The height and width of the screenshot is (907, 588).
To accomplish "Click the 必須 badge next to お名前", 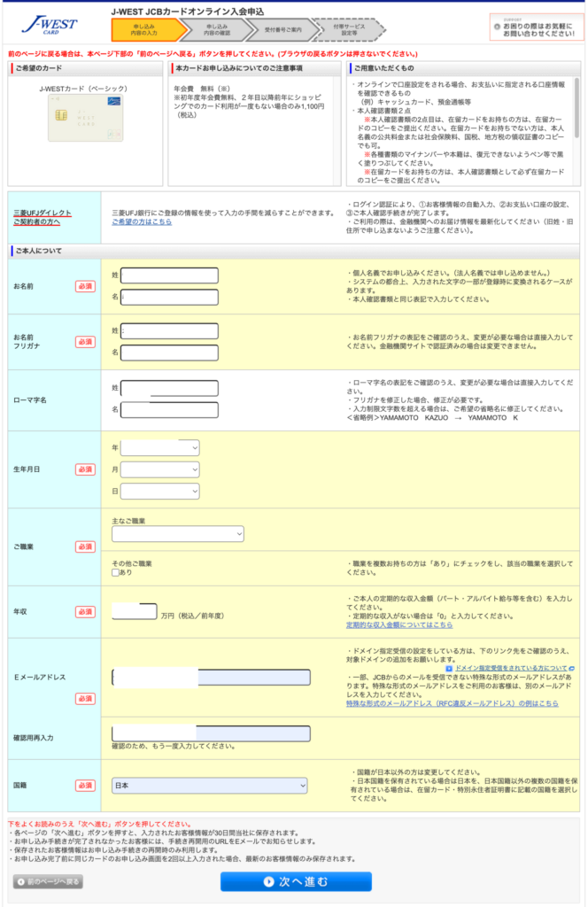I will [85, 286].
